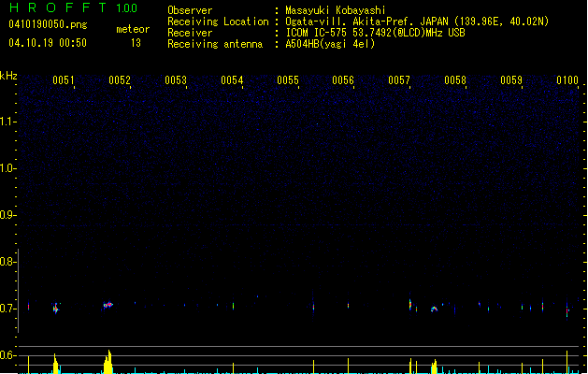
Task: Click the 1.1 kHz axis label
Action: click(x=7, y=122)
